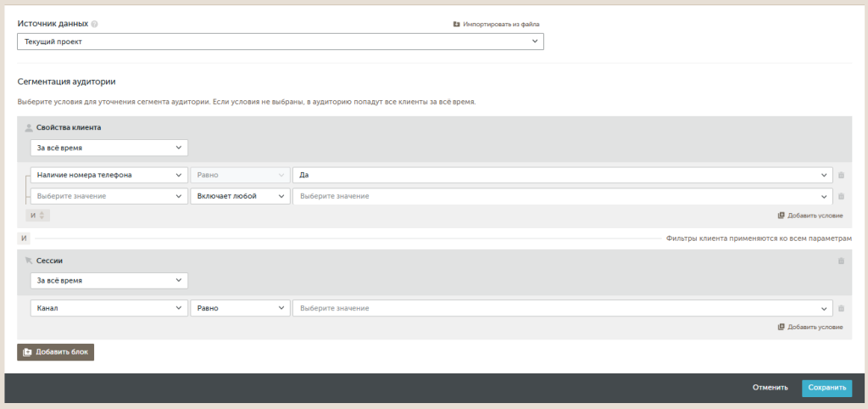Open the Включает любой operator dropdown
This screenshot has width=868, height=409.
tap(239, 196)
